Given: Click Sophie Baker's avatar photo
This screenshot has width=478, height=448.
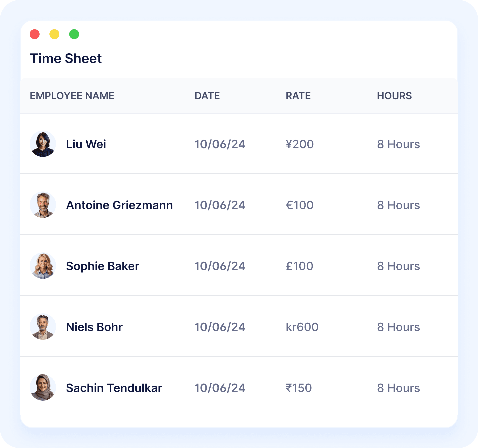Looking at the screenshot, I should tap(43, 266).
